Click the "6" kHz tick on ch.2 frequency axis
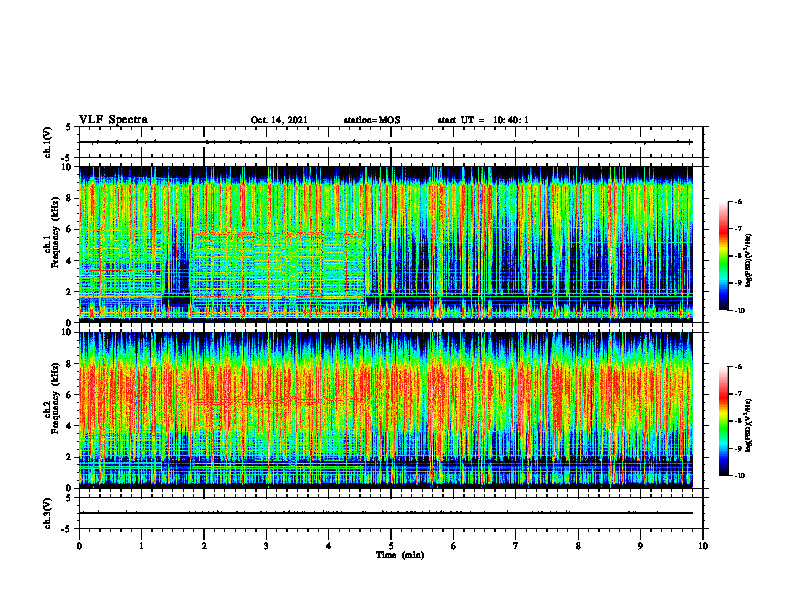This screenshot has width=792, height=612. [x=70, y=395]
